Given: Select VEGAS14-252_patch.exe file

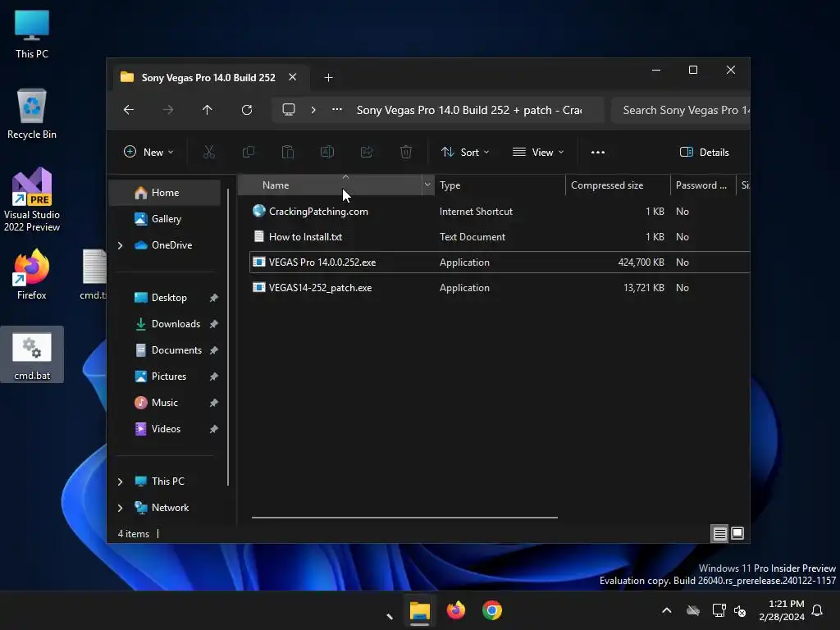Looking at the screenshot, I should coord(500,288).
